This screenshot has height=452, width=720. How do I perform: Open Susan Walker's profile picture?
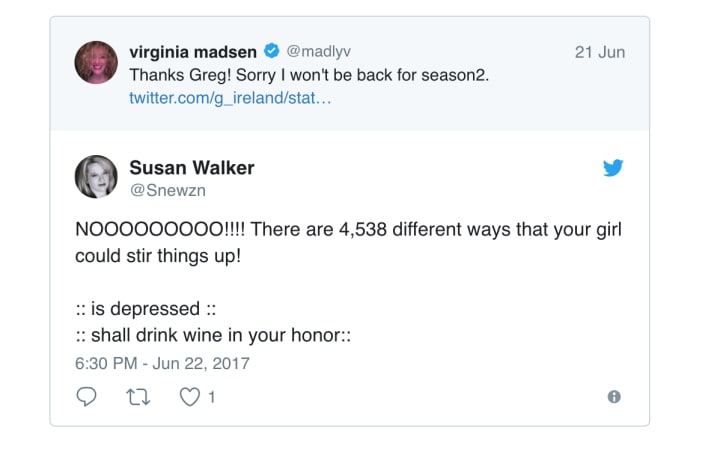97,177
